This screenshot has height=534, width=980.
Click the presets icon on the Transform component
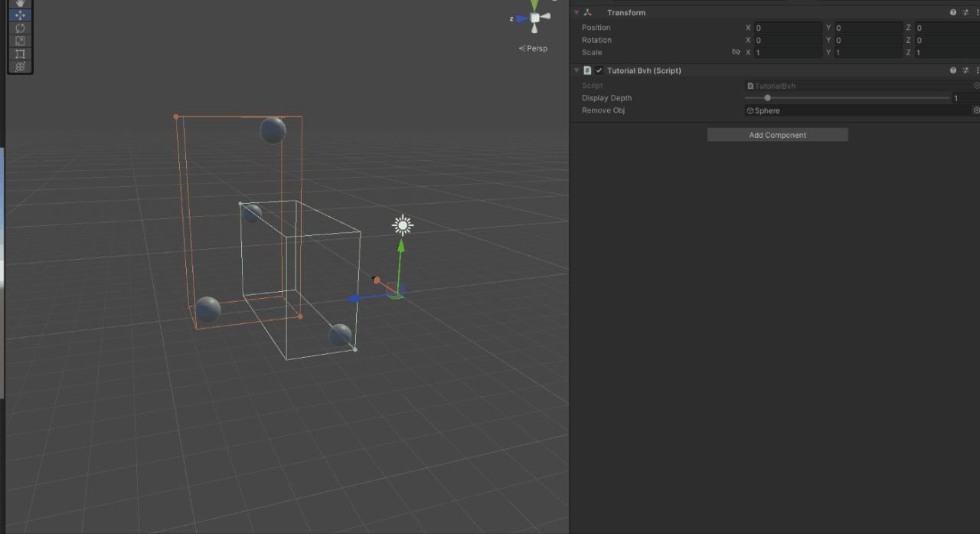tap(965, 12)
